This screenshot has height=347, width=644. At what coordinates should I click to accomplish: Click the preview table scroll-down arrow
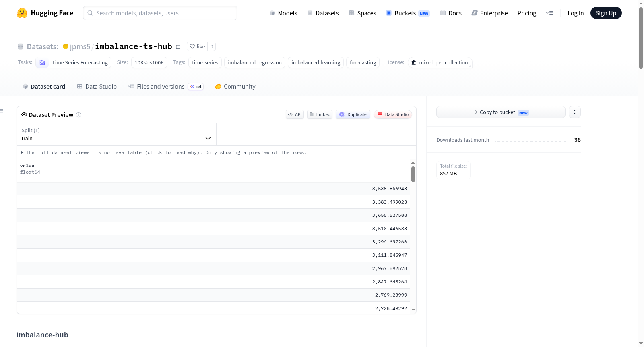(x=413, y=310)
